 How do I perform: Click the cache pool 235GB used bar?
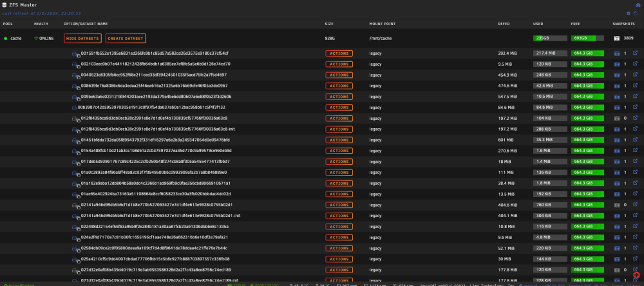[550, 38]
